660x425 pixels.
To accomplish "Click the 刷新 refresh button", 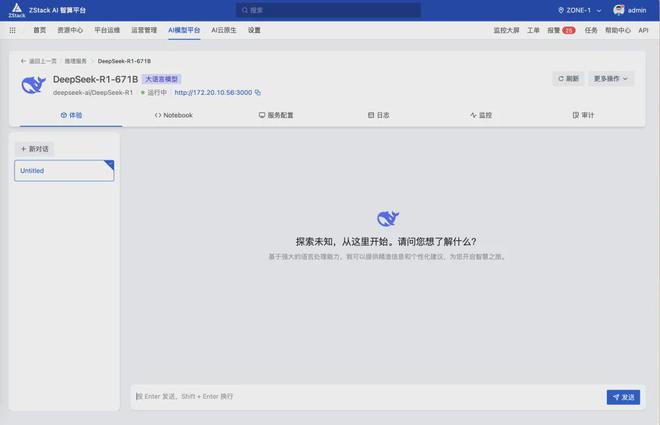I will (568, 78).
